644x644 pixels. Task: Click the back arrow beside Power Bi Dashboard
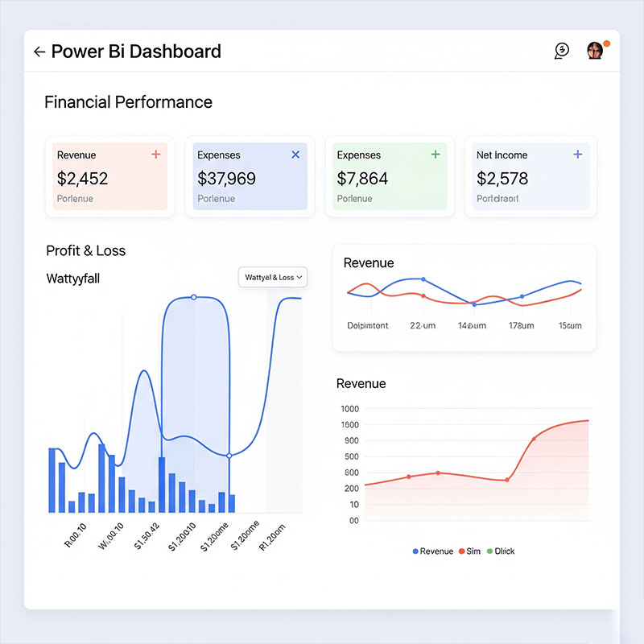(x=39, y=52)
